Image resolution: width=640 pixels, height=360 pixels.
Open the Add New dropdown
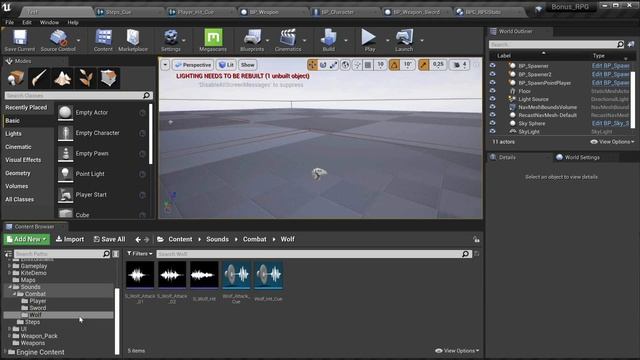coord(27,239)
